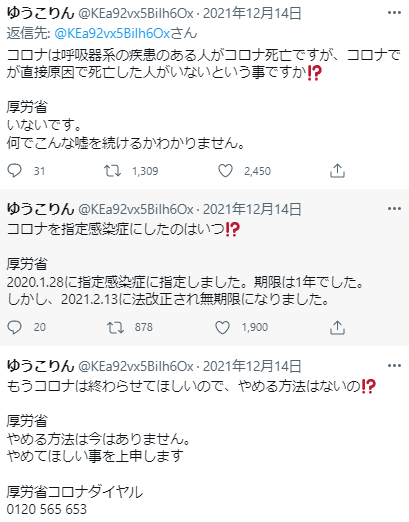Open reply on first tweet with 31 replies
This screenshot has width=409, height=522.
pos(14,171)
